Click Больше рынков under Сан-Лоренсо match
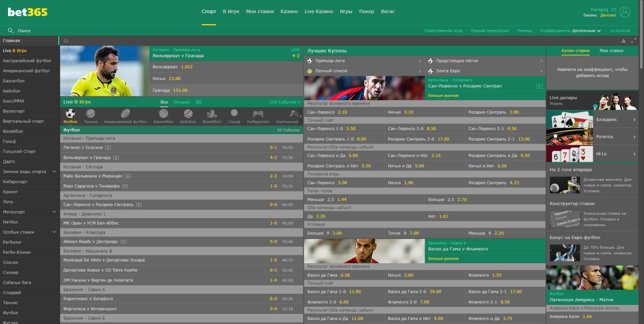This screenshot has height=324, width=644. click(443, 95)
